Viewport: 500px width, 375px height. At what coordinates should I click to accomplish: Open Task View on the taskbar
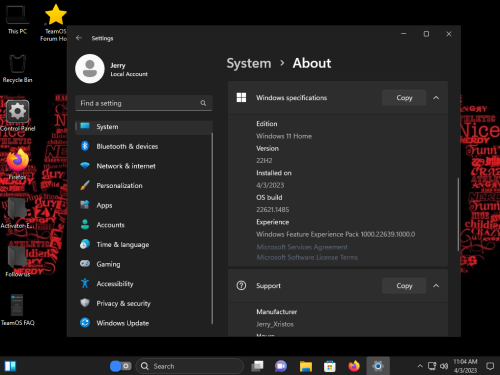(257, 366)
